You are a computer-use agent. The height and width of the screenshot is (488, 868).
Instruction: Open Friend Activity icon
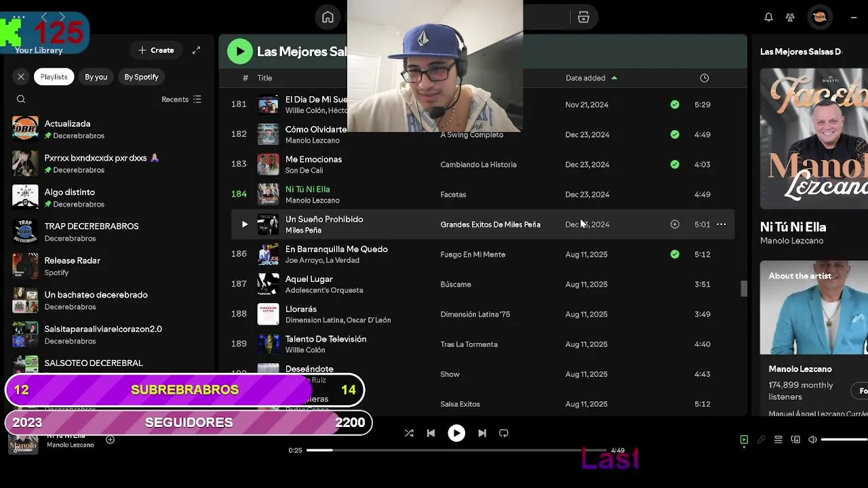[790, 18]
